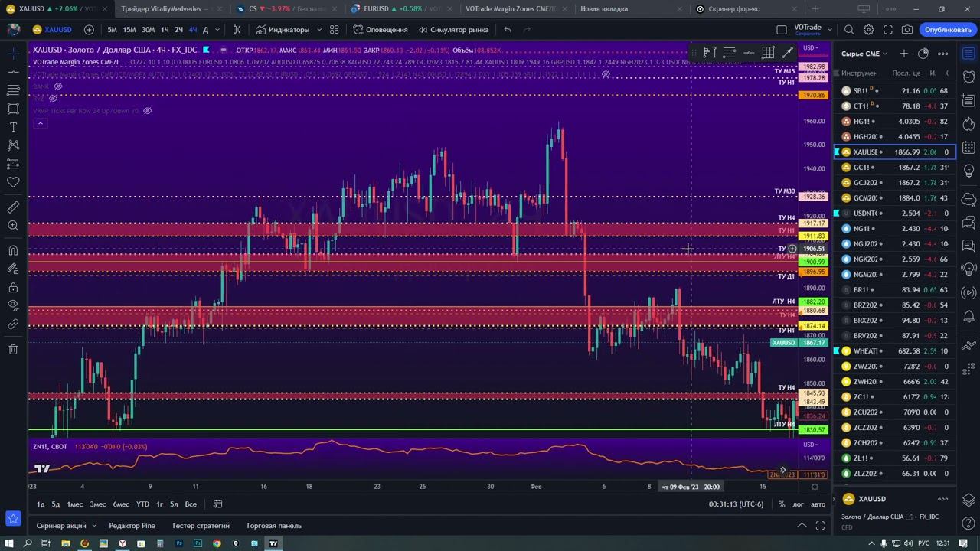
Task: Set chart range to Все
Action: 191,504
